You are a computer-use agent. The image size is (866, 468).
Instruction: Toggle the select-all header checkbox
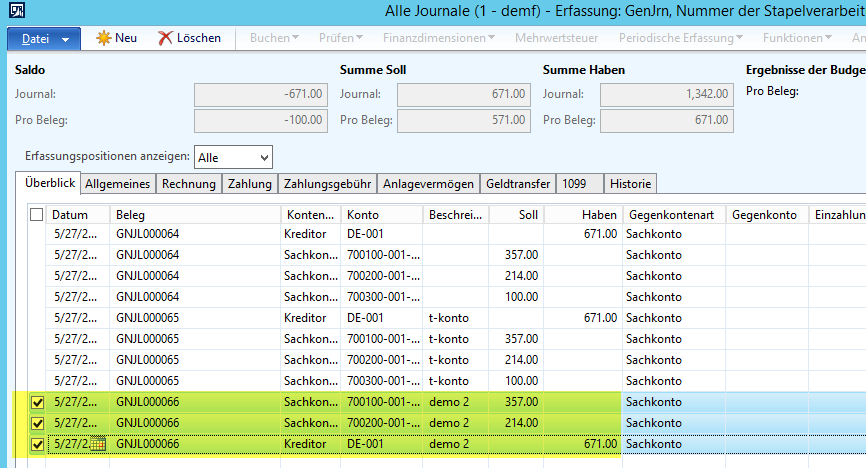[x=37, y=215]
